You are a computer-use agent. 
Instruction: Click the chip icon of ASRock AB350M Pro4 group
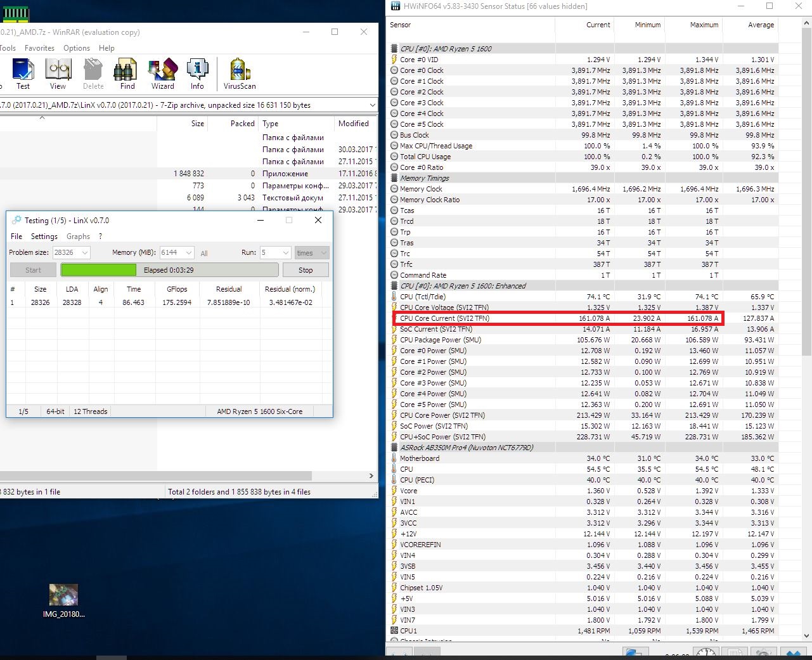394,448
